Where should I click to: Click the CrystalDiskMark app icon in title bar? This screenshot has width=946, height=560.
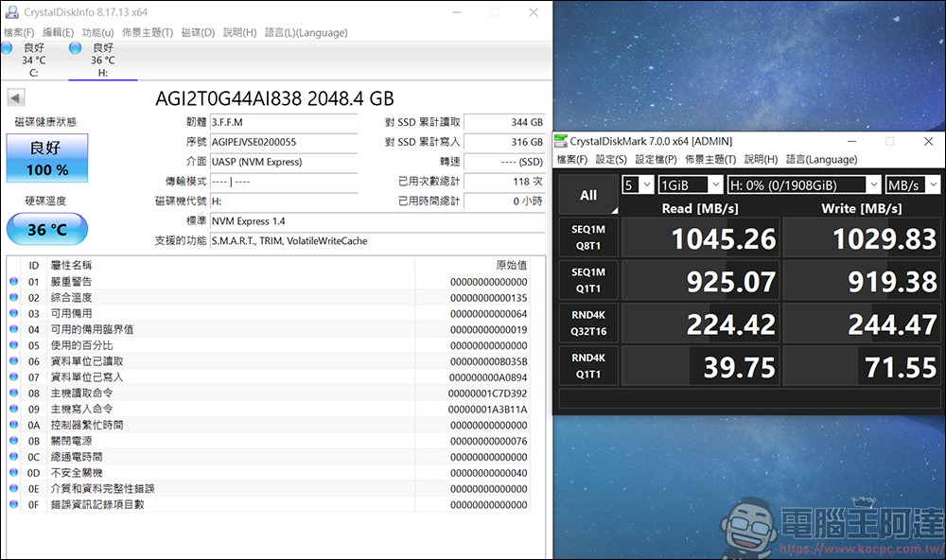coord(560,141)
